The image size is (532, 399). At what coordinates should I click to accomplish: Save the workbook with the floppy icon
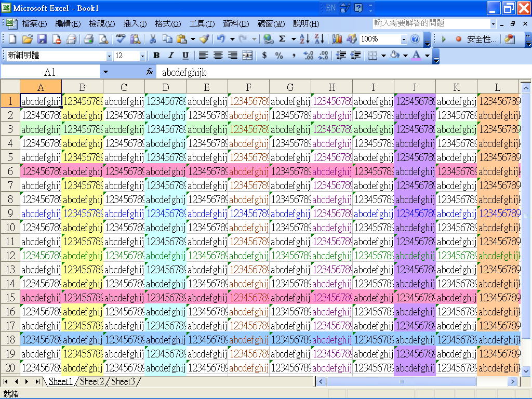tap(42, 39)
